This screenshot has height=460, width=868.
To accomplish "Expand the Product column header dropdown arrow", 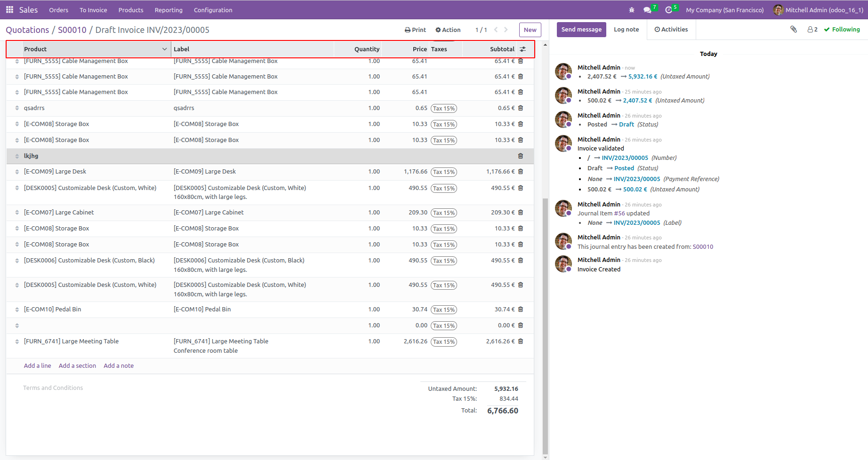I will pyautogui.click(x=164, y=49).
